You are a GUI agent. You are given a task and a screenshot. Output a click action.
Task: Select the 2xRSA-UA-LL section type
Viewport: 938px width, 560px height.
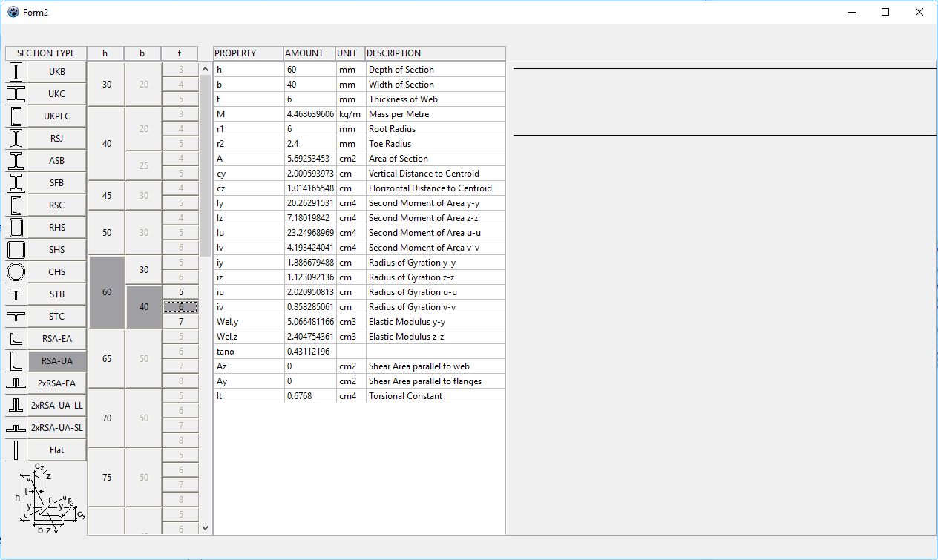pyautogui.click(x=57, y=406)
